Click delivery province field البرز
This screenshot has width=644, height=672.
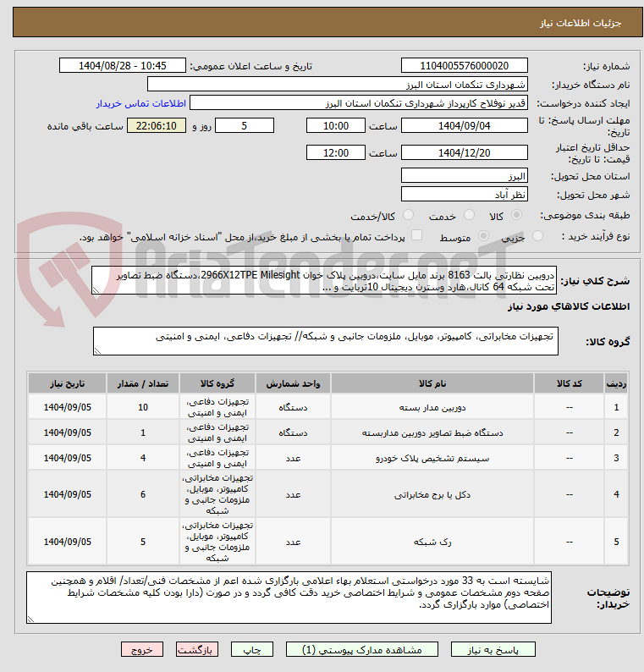pos(464,176)
